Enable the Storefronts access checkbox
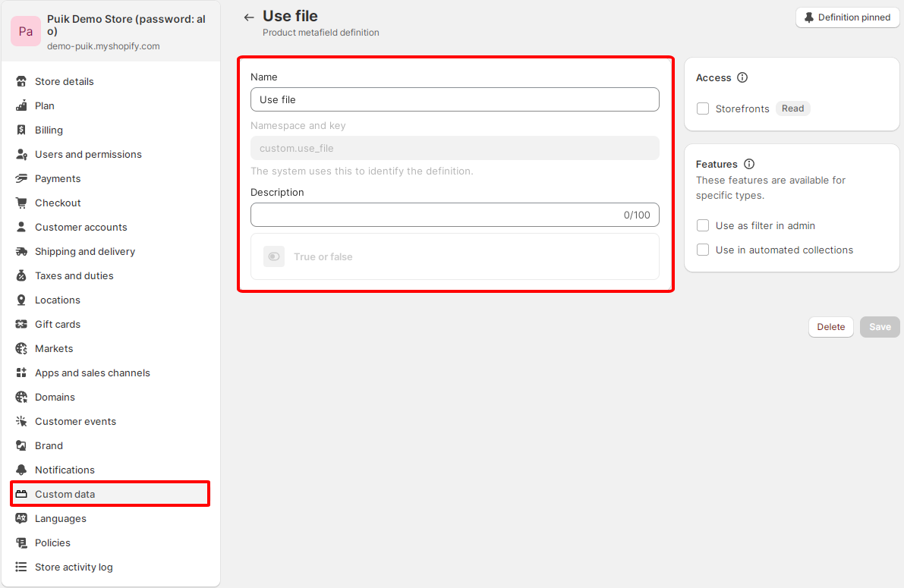Image resolution: width=904 pixels, height=588 pixels. coord(703,108)
